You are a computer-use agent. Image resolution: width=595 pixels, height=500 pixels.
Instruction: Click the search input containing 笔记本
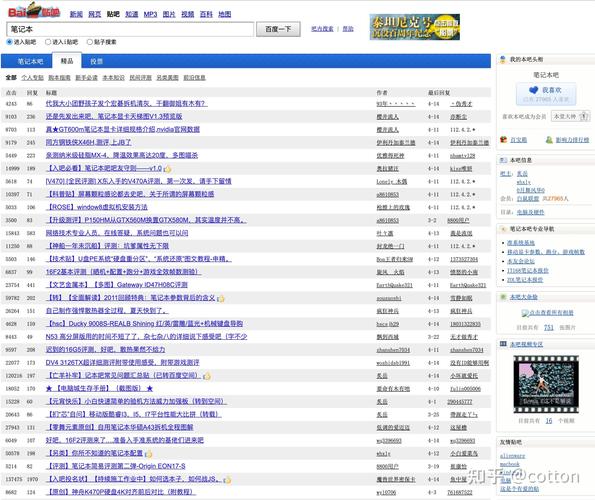click(x=130, y=29)
